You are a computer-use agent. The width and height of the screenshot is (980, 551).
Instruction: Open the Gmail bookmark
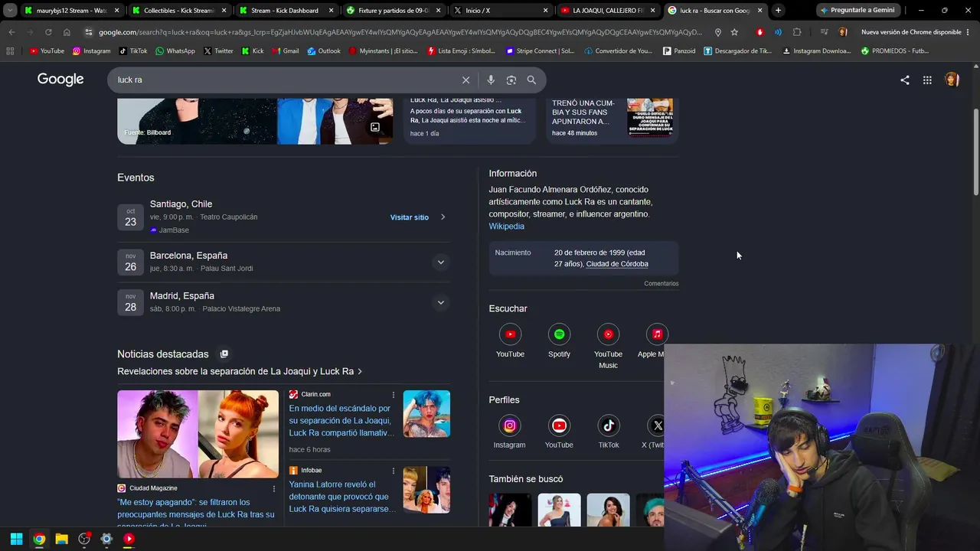pyautogui.click(x=285, y=51)
